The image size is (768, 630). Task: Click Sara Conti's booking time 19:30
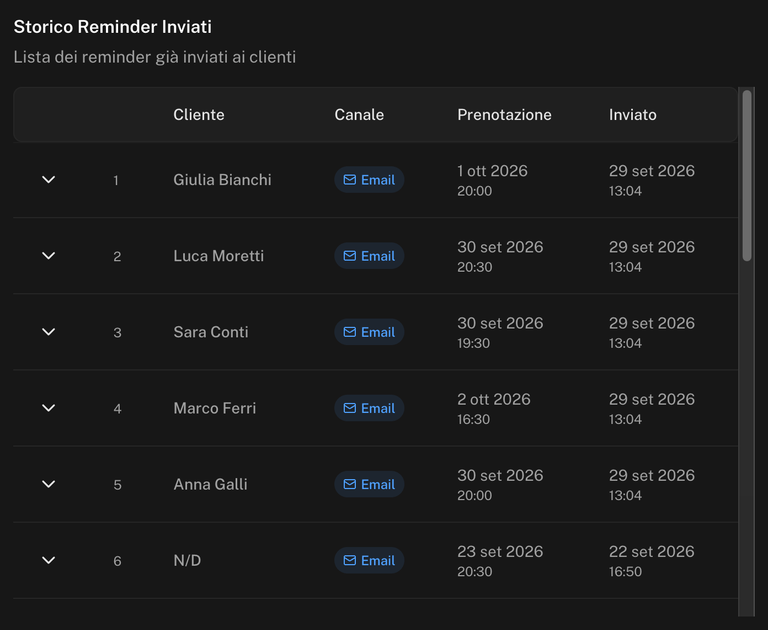pyautogui.click(x=474, y=343)
